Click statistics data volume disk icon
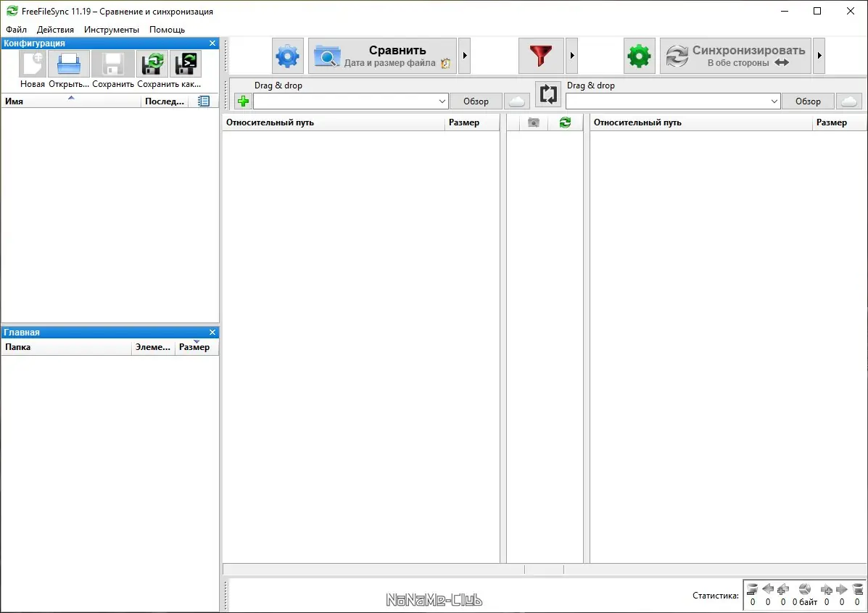This screenshot has height=613, width=868. coord(805,589)
